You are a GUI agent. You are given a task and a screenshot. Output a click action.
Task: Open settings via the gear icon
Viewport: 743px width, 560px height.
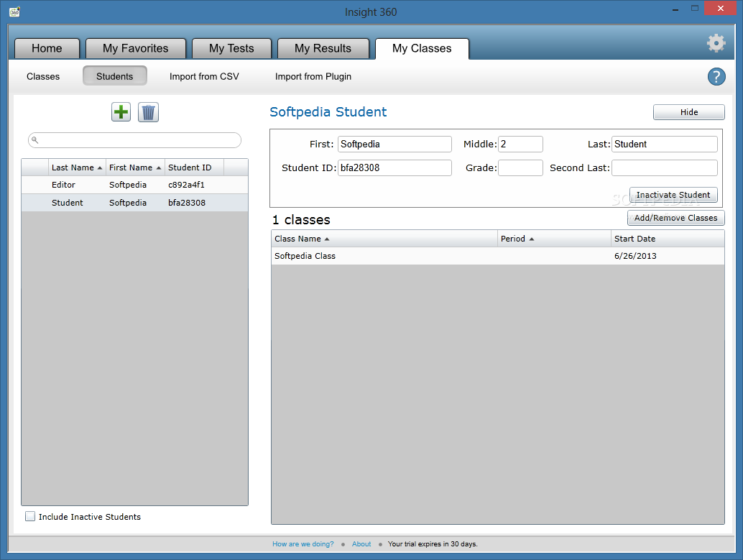point(716,43)
